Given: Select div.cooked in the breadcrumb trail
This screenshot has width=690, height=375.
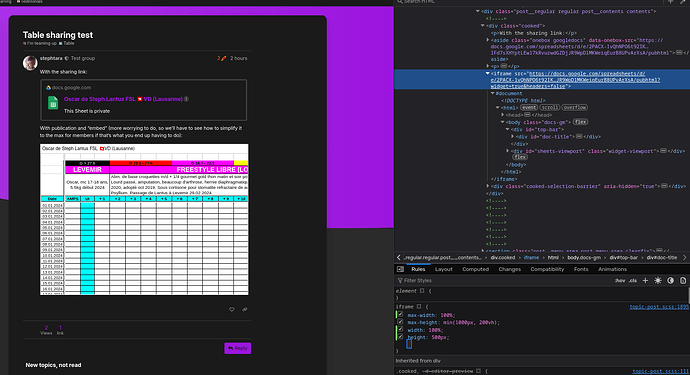Looking at the screenshot, I should tap(503, 257).
